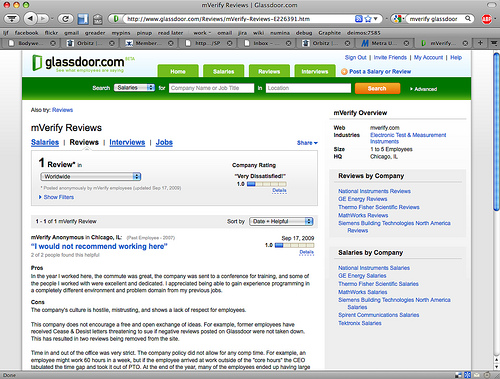Click the Location input field
Viewport: 500px width, 379px height.
pyautogui.click(x=308, y=88)
